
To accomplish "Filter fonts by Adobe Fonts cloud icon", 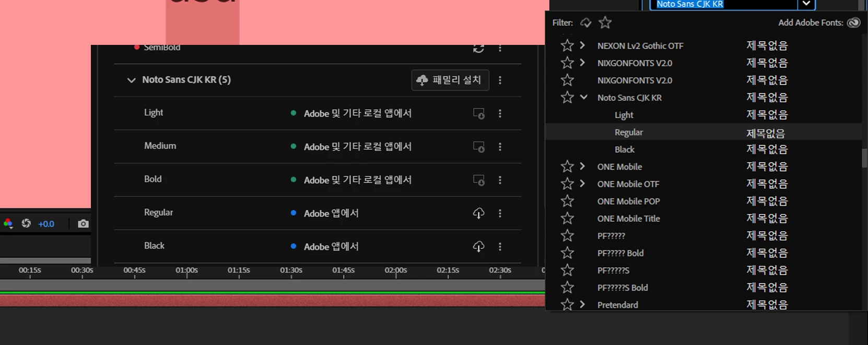I will (x=586, y=22).
